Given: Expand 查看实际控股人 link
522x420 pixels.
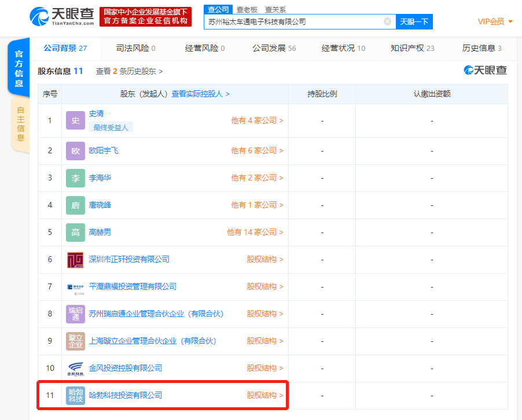Looking at the screenshot, I should pyautogui.click(x=200, y=94).
